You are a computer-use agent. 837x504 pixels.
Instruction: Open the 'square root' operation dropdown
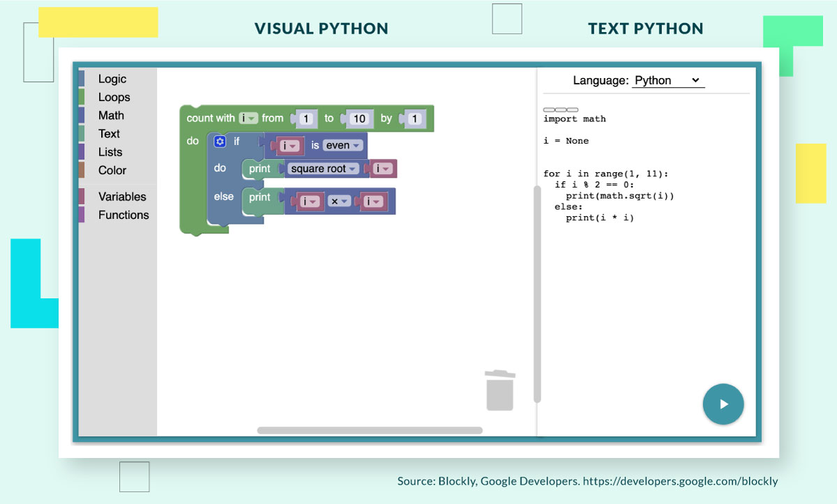click(x=323, y=169)
